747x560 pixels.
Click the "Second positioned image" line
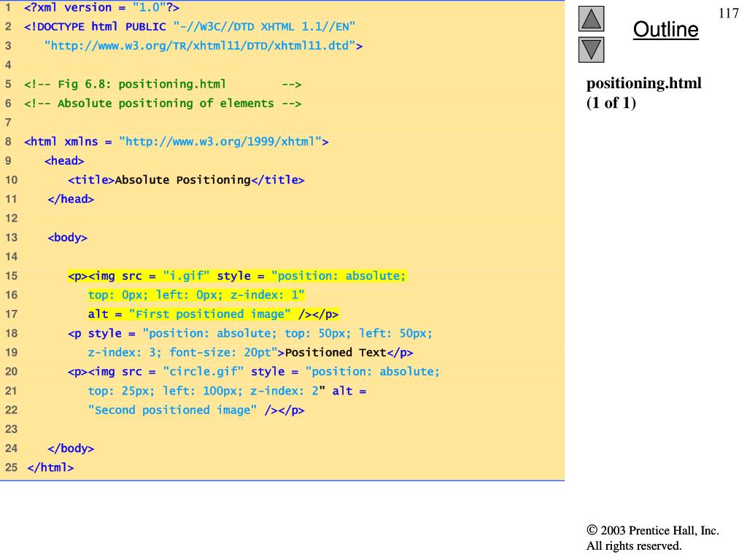tap(196, 410)
